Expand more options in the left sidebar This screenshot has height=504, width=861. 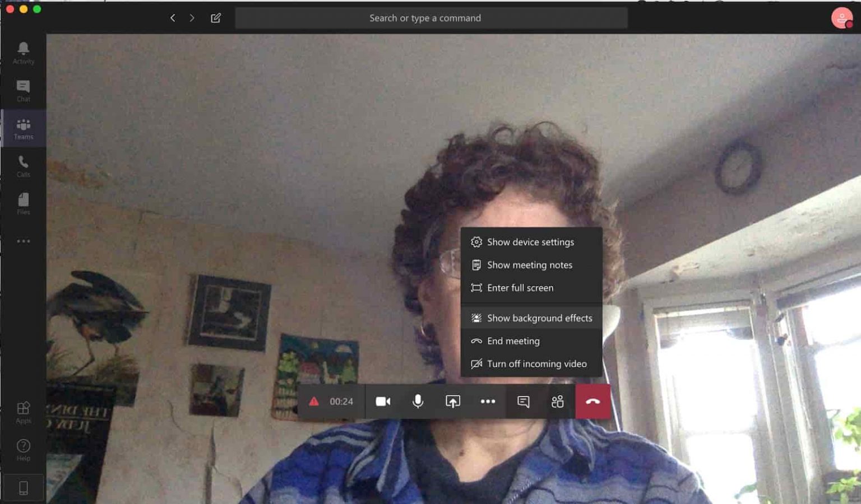23,241
